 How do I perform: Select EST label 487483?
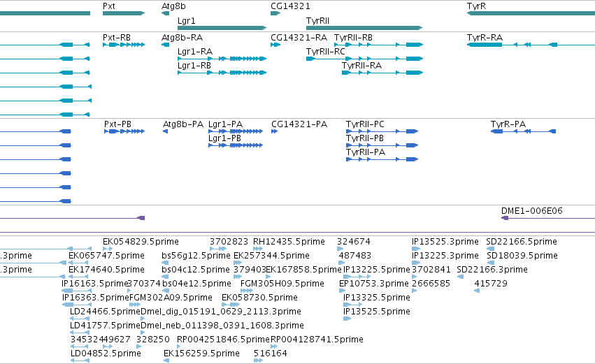click(x=354, y=256)
